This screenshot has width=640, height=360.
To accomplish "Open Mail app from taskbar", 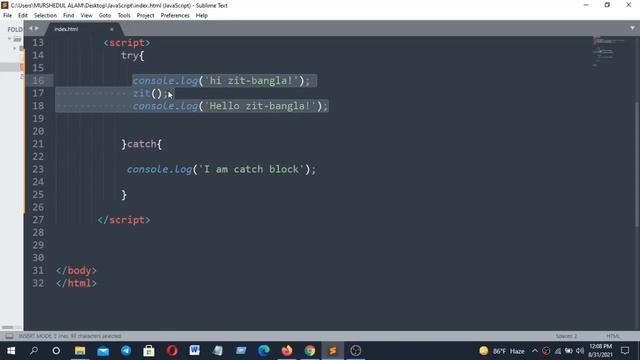I will click(x=103, y=351).
